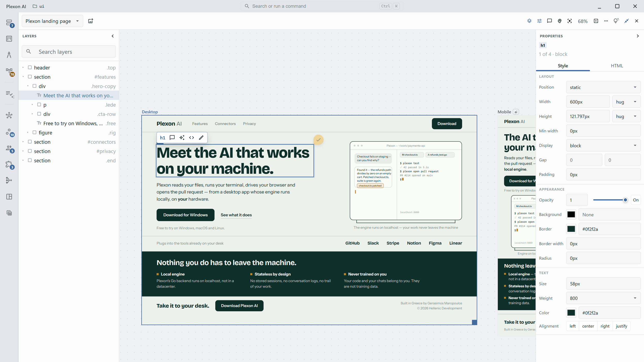Open the sidebar icon with badge 7
The image size is (644, 362).
[9, 23]
